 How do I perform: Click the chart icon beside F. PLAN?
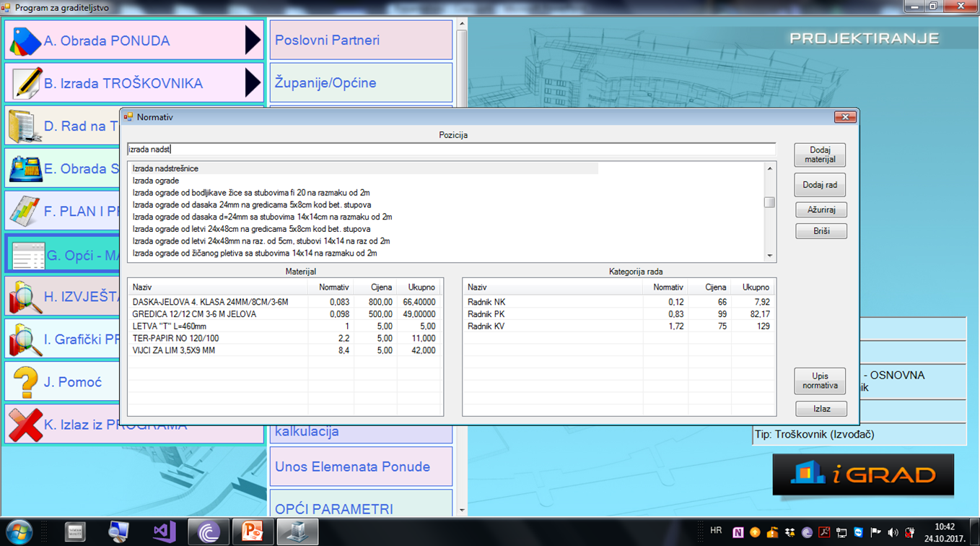pos(25,212)
